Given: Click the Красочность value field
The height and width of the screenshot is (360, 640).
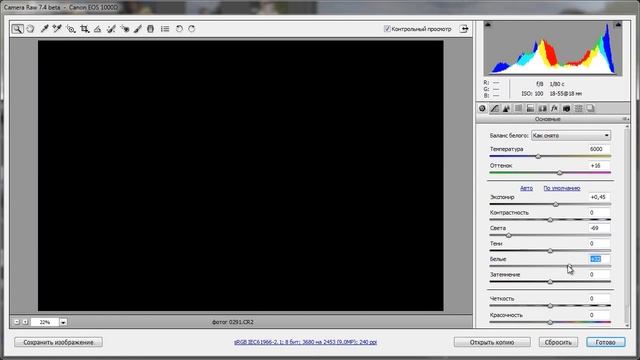Looking at the screenshot, I should (599, 315).
